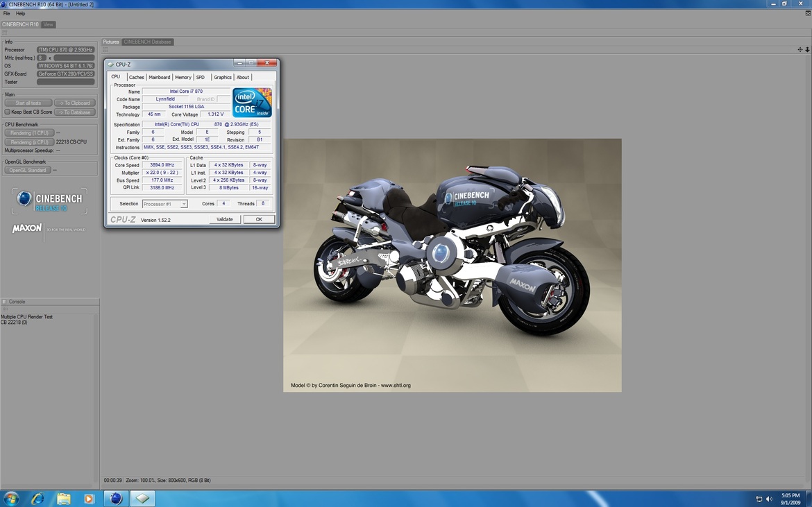This screenshot has height=507, width=812.
Task: Open the Caches tab in CPU-Z
Action: pos(136,77)
